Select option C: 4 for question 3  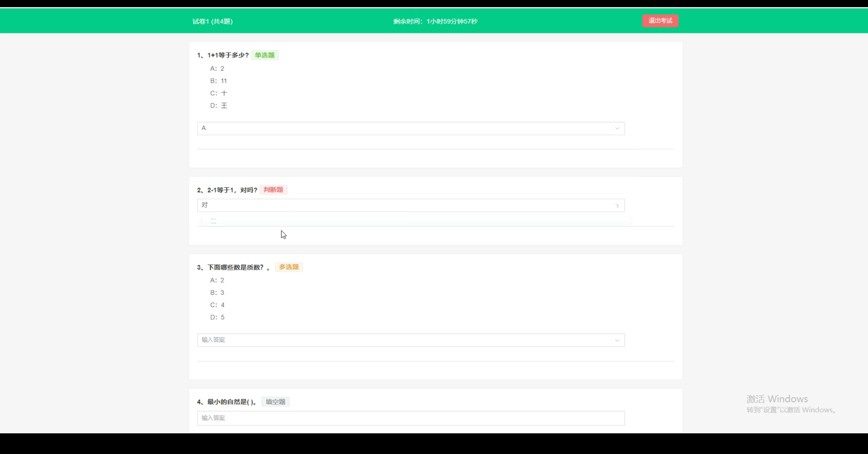click(x=217, y=305)
